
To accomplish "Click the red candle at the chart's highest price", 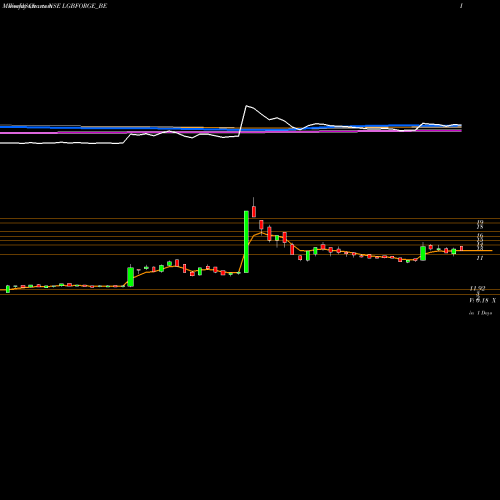I will tap(254, 211).
